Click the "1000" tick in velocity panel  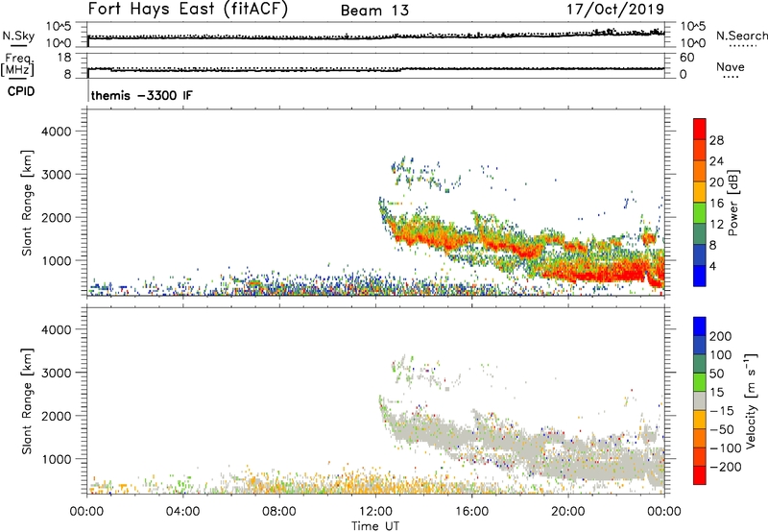tap(57, 459)
